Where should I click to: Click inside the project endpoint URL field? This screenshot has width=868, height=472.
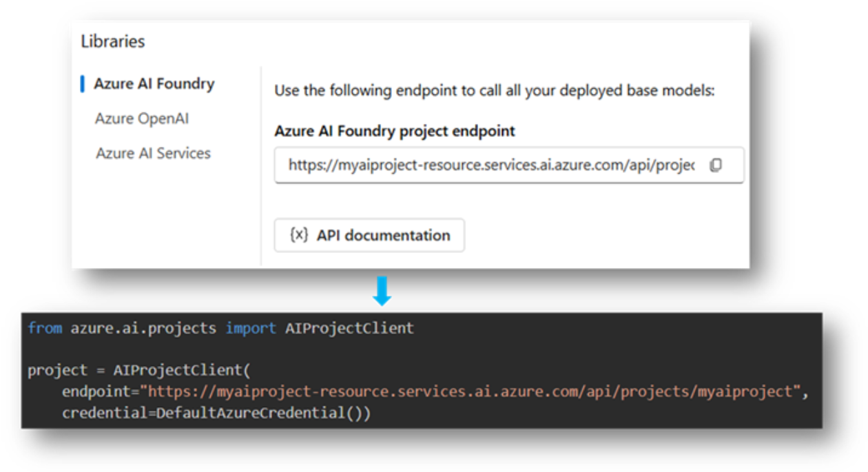490,165
